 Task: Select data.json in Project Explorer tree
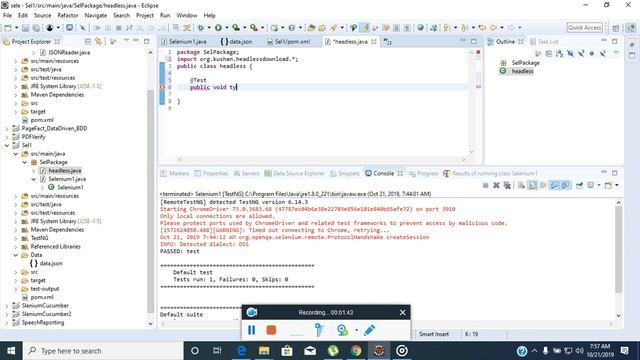(x=51, y=263)
